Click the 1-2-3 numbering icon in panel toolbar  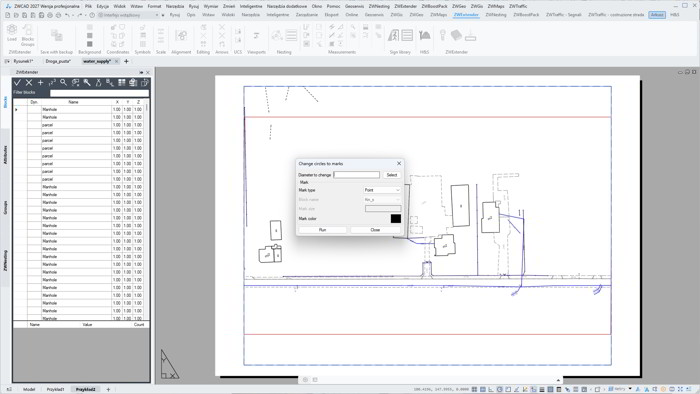click(52, 83)
